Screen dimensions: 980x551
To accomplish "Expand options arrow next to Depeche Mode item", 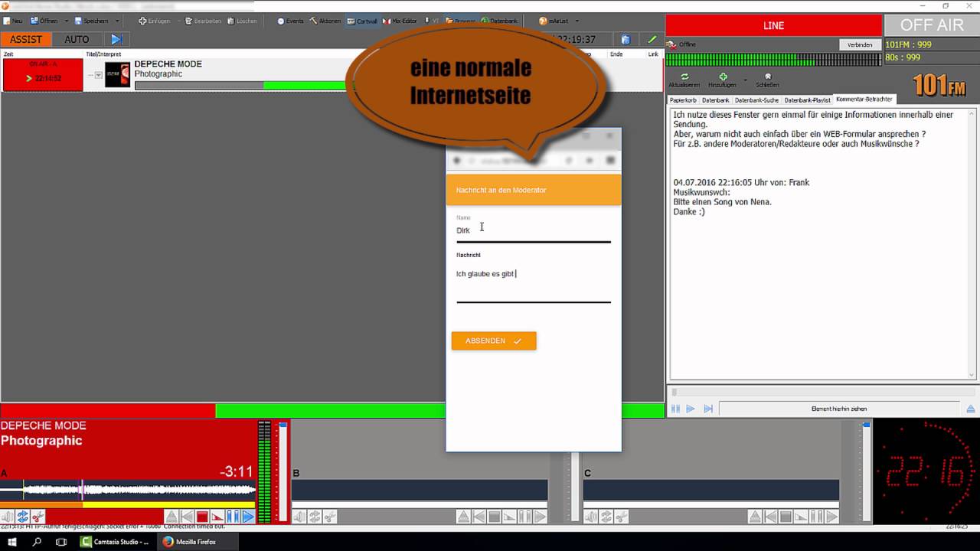I will click(98, 75).
